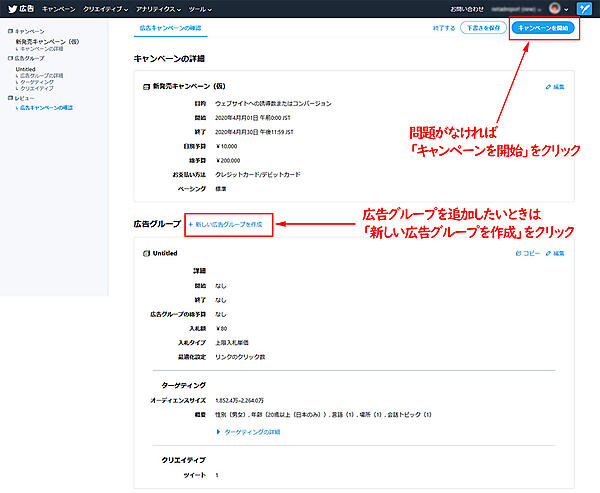The image size is (600, 493).
Task: Expand ターゲティングの詳細 section
Action: click(x=248, y=431)
